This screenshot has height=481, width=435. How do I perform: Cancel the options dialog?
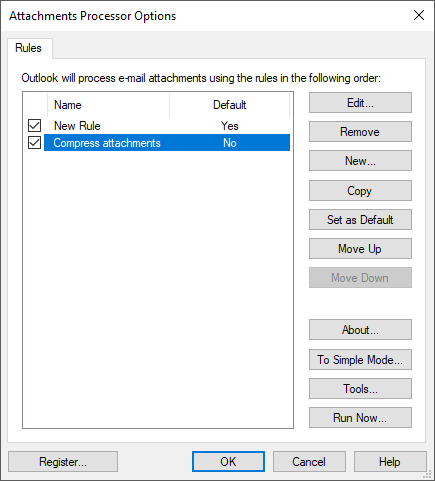click(309, 462)
